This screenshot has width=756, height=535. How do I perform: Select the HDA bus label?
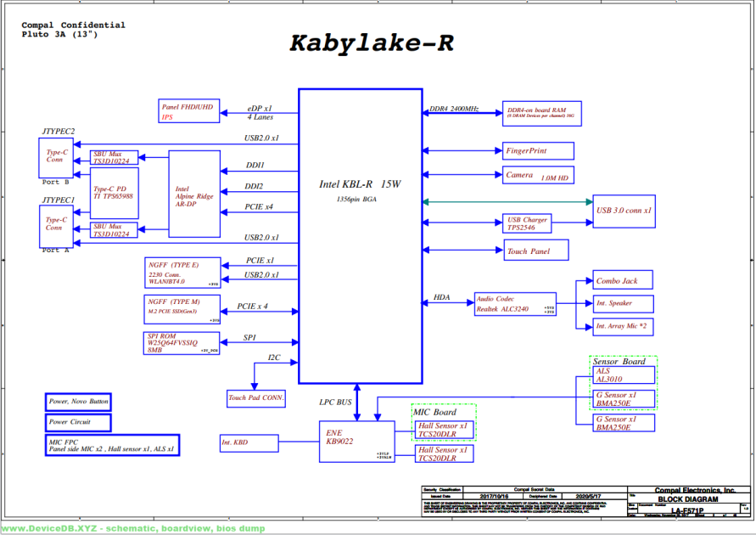pos(442,297)
